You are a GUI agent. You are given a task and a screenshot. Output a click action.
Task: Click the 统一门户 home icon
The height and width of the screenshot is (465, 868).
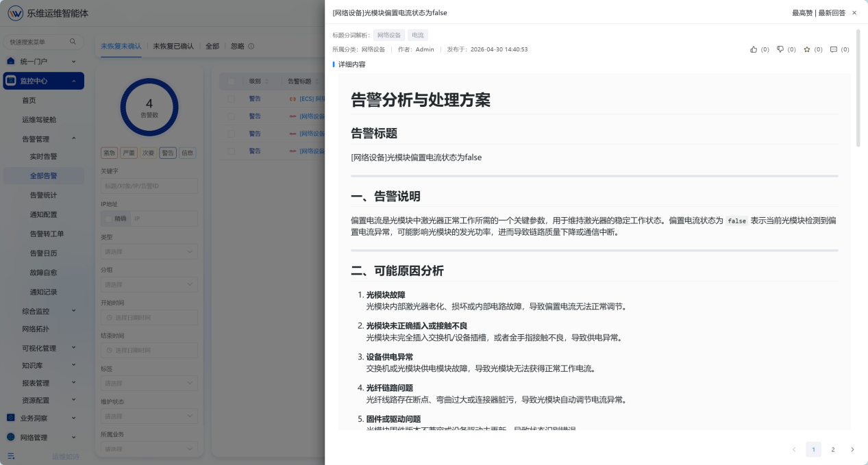click(x=10, y=61)
